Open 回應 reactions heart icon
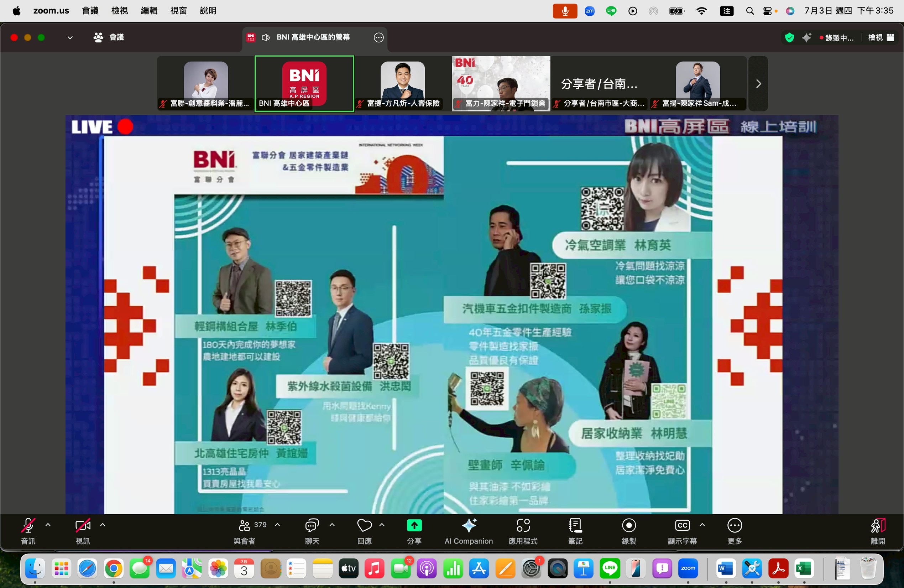904x588 pixels. pos(364,531)
